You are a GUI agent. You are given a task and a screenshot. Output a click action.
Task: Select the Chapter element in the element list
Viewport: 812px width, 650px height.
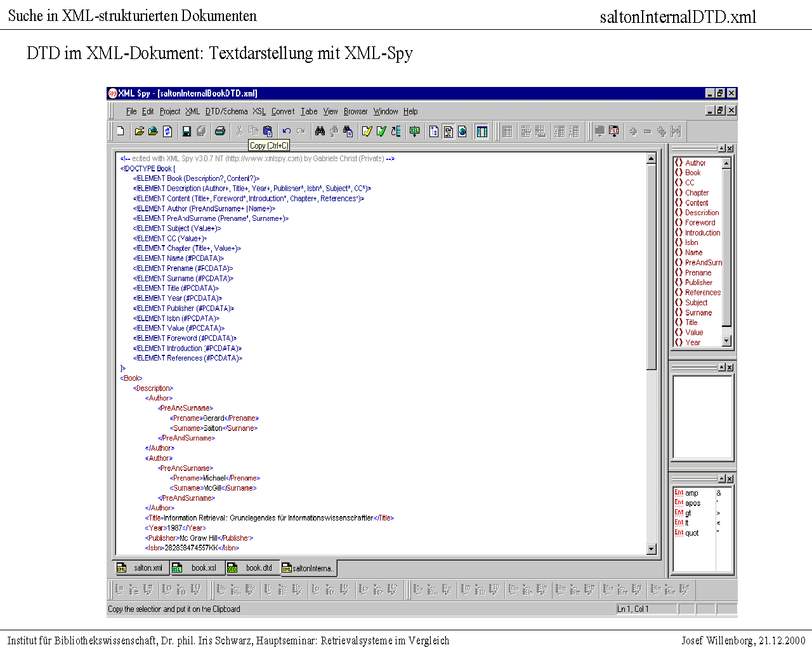(697, 192)
